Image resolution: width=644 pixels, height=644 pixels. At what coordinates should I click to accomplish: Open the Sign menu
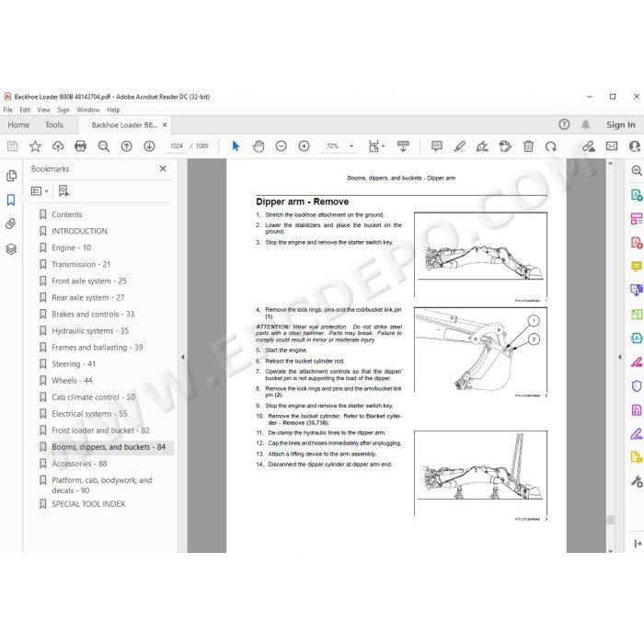coord(63,109)
